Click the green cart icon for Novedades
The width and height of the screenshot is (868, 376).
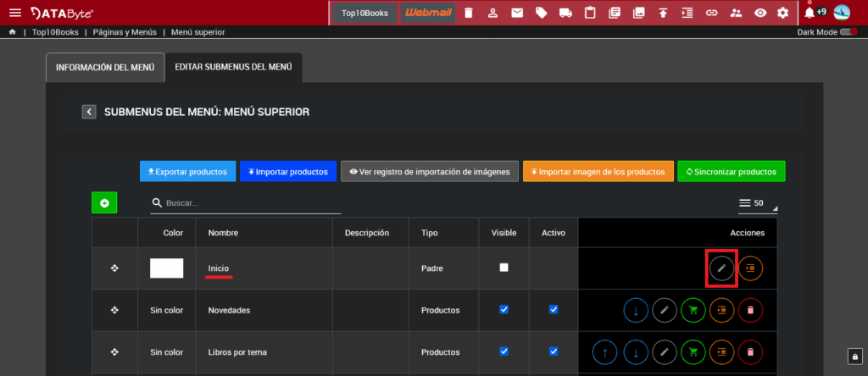693,311
